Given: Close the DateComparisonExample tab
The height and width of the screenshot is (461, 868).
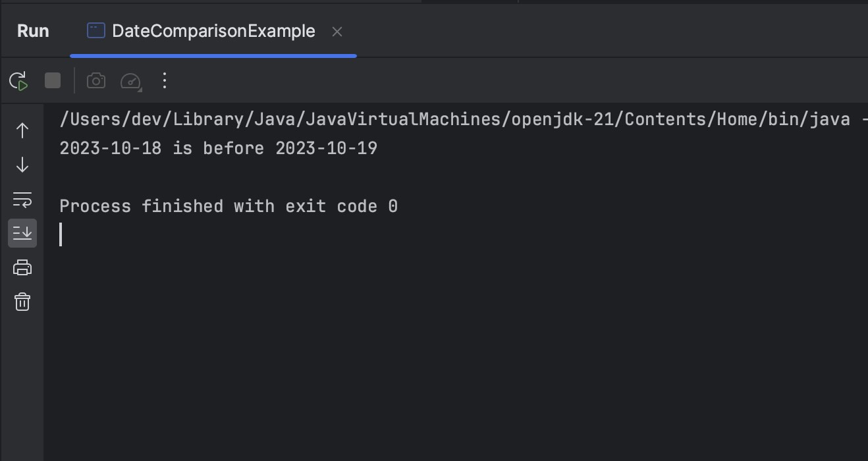Looking at the screenshot, I should [x=337, y=31].
